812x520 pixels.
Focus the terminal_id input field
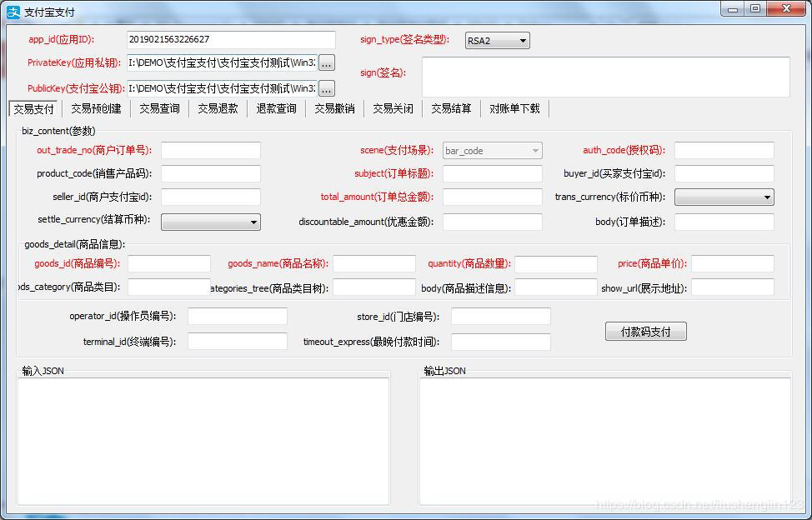point(237,342)
